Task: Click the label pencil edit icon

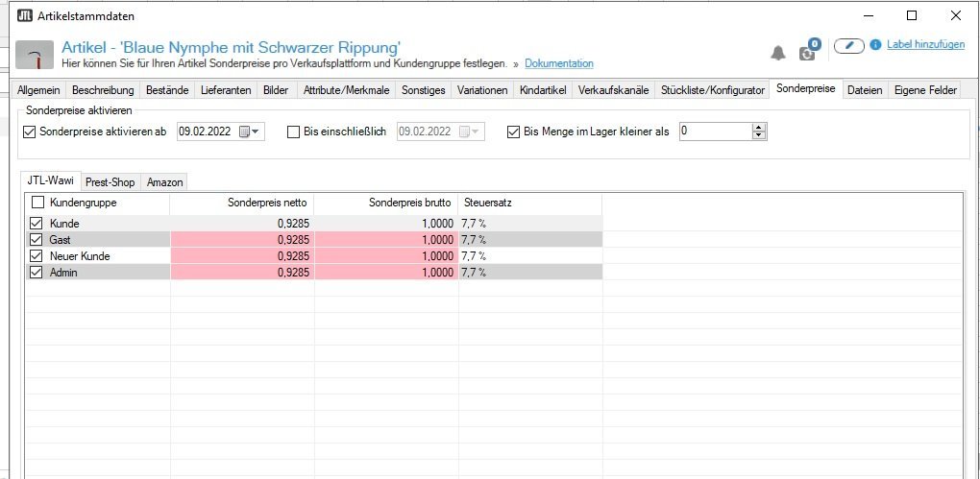Action: [x=848, y=45]
